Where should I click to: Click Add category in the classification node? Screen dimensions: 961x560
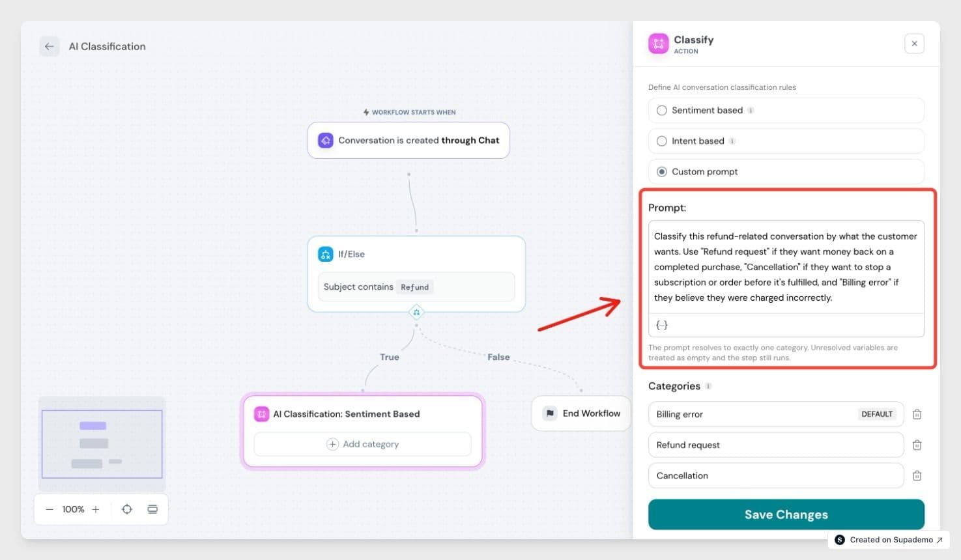point(362,444)
